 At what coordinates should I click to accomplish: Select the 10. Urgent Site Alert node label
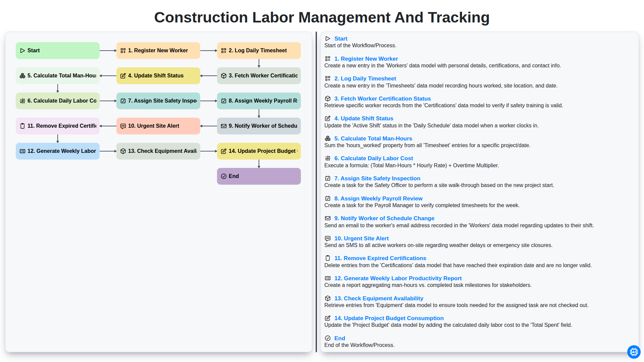(x=154, y=126)
